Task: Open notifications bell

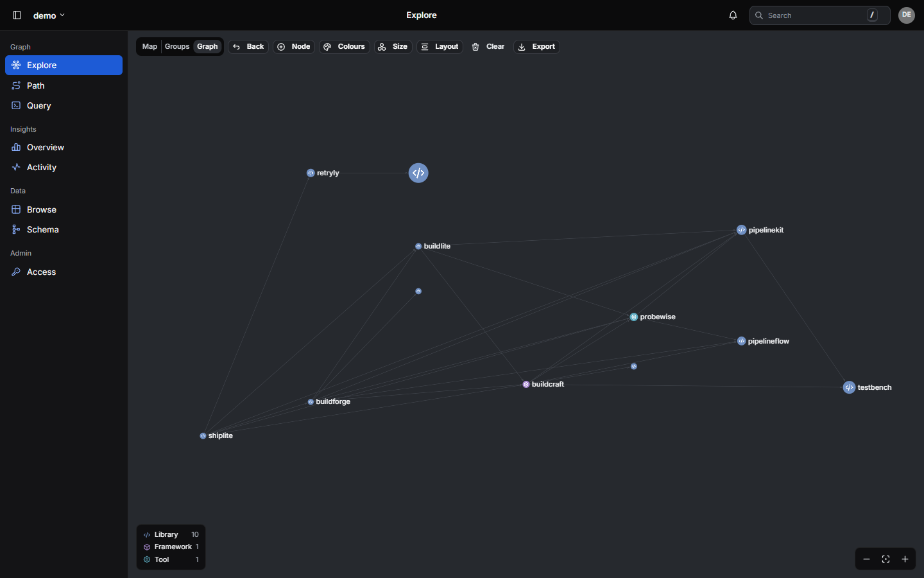Action: pyautogui.click(x=733, y=15)
